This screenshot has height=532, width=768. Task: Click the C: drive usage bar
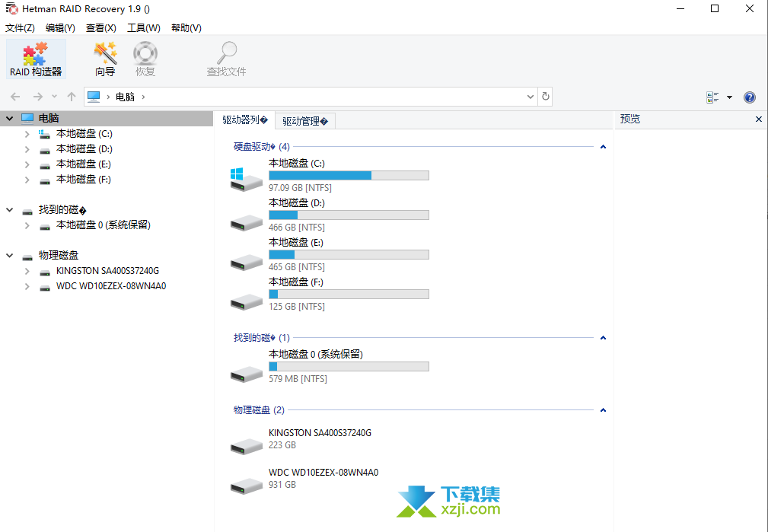coord(349,175)
